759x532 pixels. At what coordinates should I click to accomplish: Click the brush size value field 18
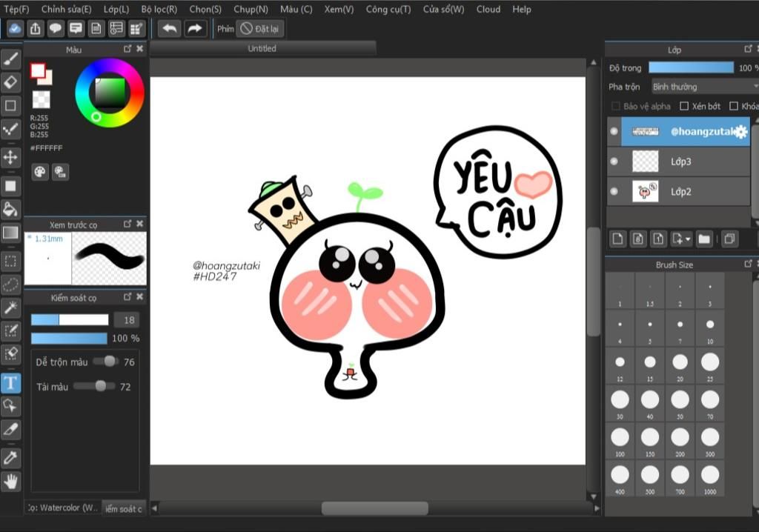click(x=127, y=320)
